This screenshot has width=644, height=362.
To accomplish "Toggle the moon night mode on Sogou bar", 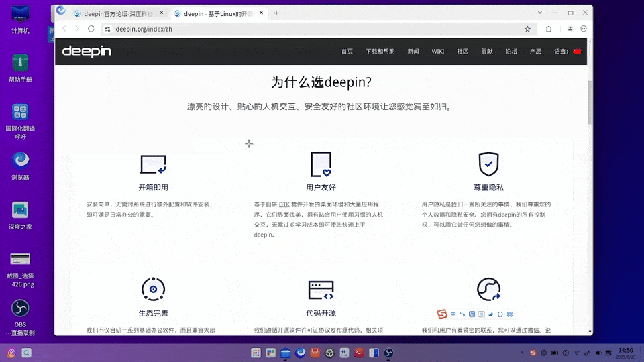I will [x=490, y=314].
